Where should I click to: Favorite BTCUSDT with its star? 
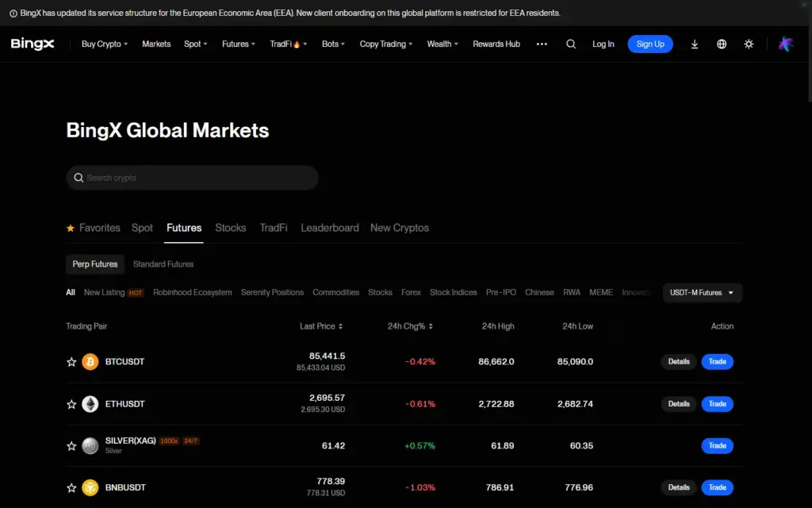coord(71,362)
